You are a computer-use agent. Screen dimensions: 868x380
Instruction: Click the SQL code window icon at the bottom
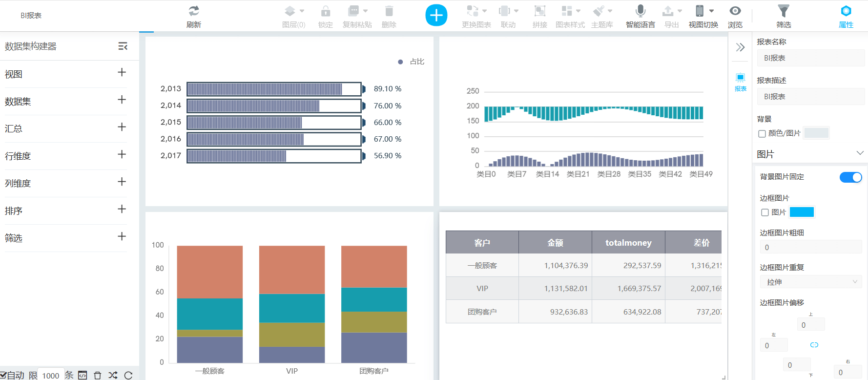click(83, 375)
